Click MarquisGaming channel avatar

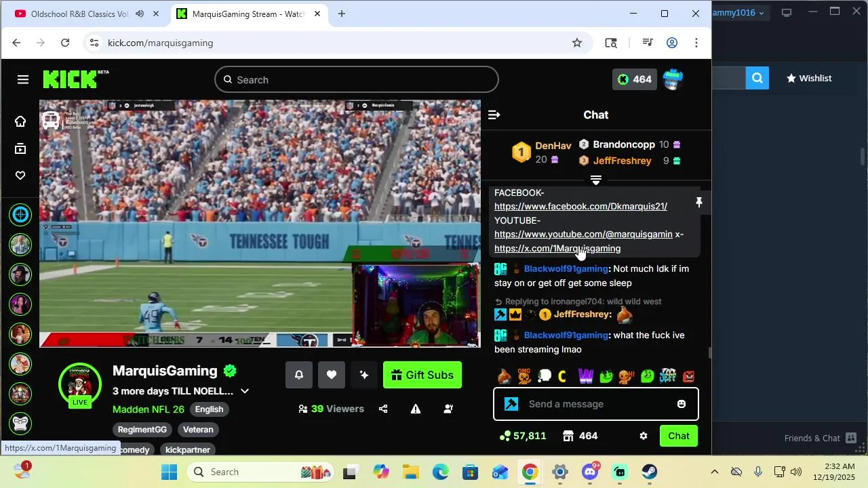click(80, 384)
